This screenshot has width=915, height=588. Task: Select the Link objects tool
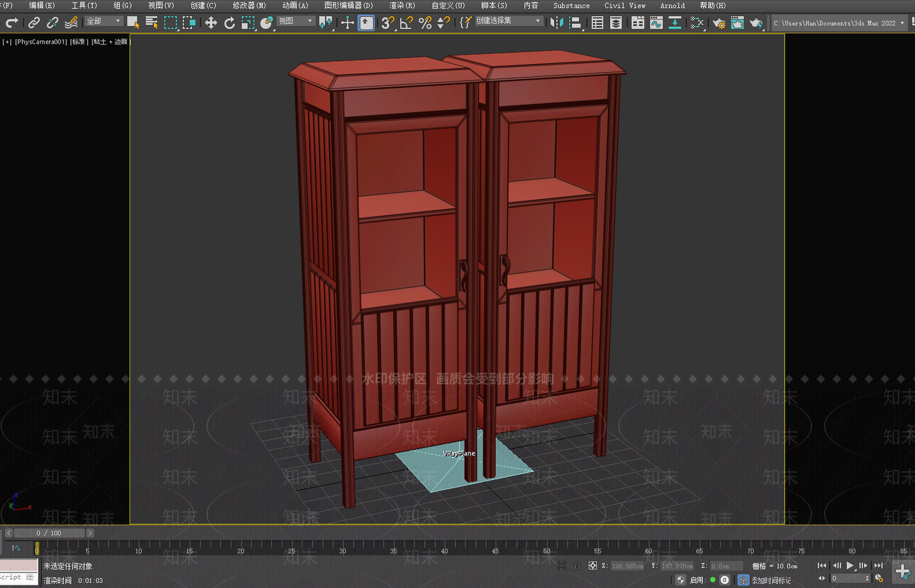[34, 23]
